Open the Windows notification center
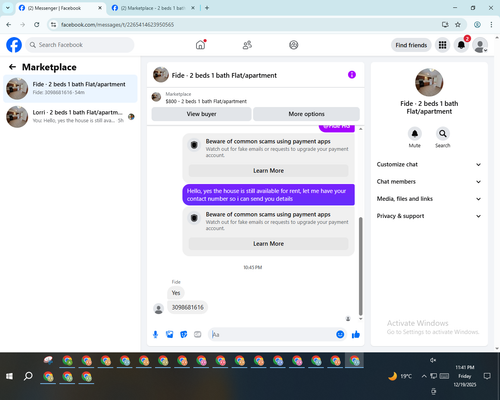Screen dimensions: 500x400 coord(487,376)
